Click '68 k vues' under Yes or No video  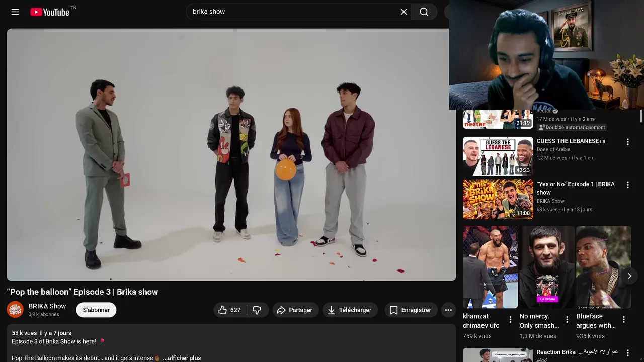(x=547, y=210)
